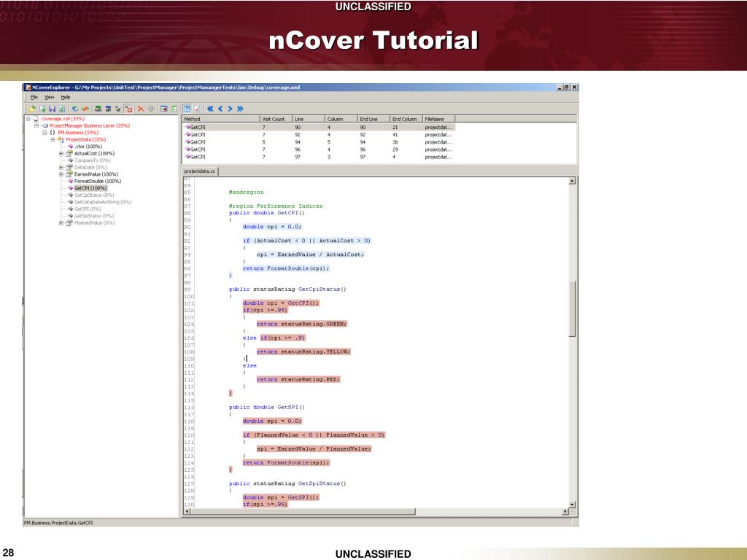Collapse the ProjectData class node
This screenshot has width=747, height=560.
(53, 139)
